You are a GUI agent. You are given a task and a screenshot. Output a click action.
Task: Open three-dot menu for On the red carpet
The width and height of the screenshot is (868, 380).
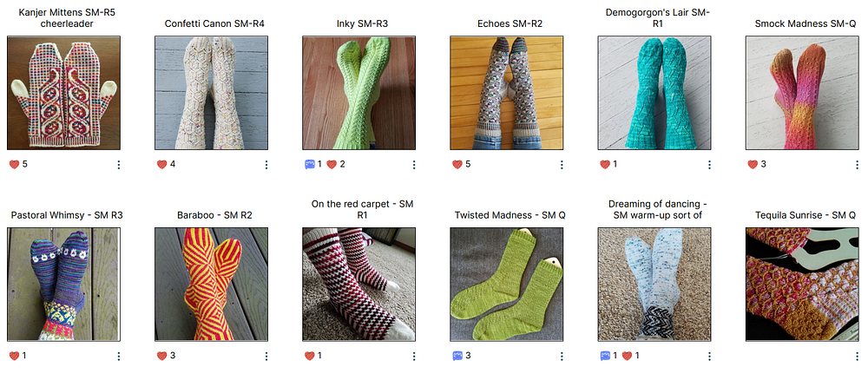click(414, 357)
